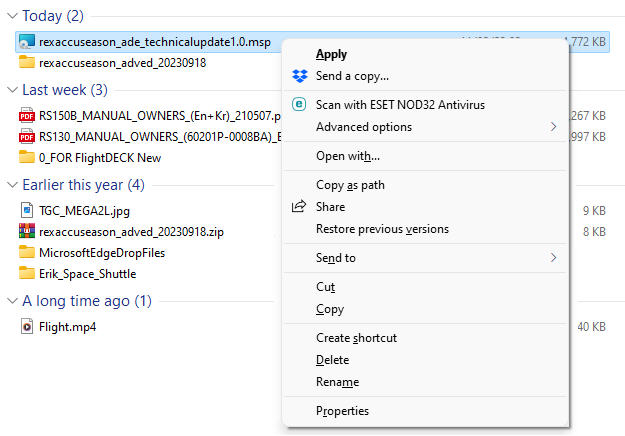Expand the Advanced options submenu arrow
This screenshot has height=436, width=625.
click(553, 127)
